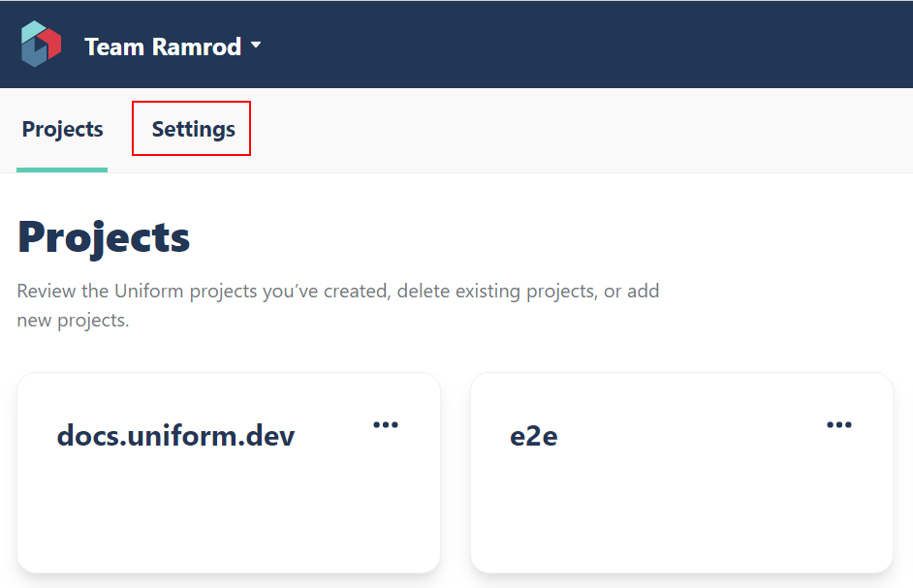The width and height of the screenshot is (913, 588).
Task: Click the Uniform logo icon
Action: [41, 45]
